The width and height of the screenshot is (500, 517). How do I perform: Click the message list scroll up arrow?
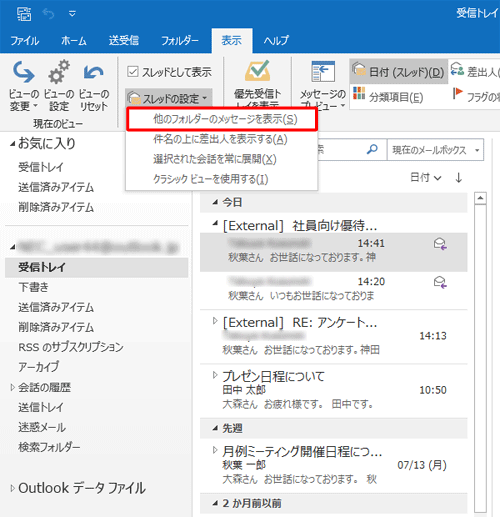coord(480,198)
